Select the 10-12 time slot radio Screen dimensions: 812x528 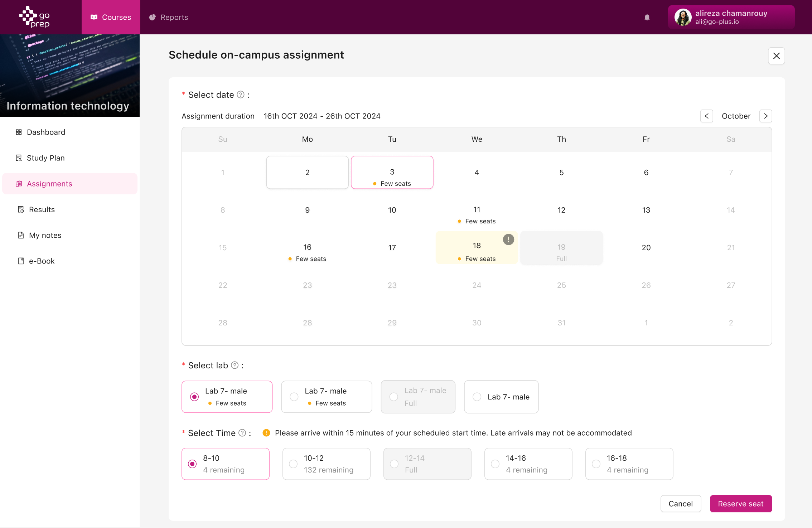point(293,464)
